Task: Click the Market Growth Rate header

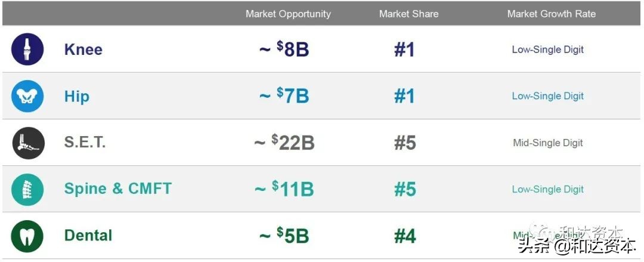Action: pyautogui.click(x=551, y=14)
